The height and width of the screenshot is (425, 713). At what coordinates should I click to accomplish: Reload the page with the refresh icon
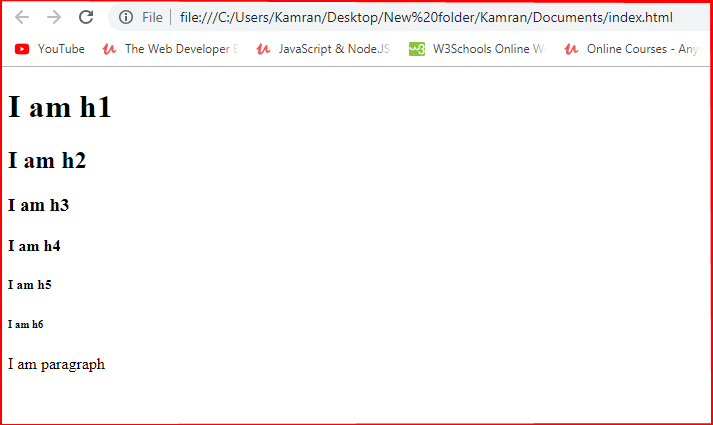click(x=86, y=17)
